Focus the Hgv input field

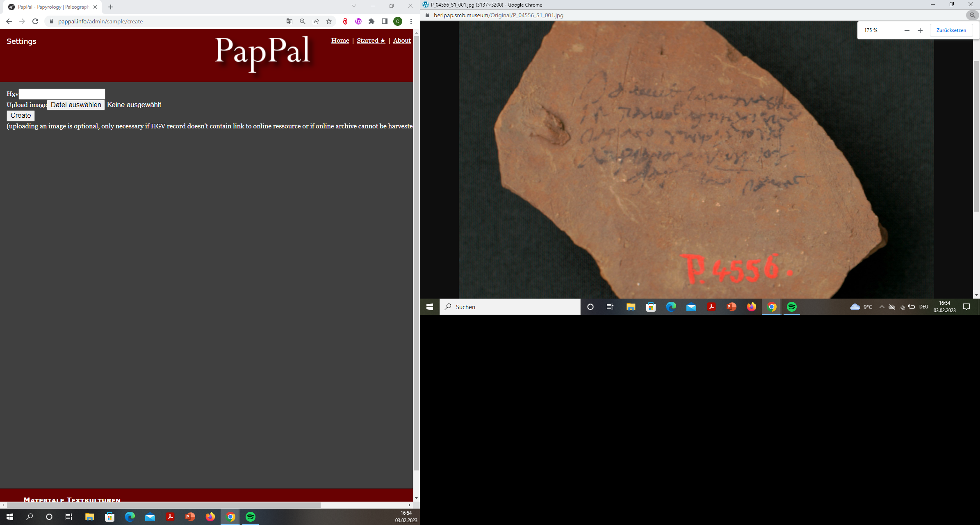pos(62,94)
